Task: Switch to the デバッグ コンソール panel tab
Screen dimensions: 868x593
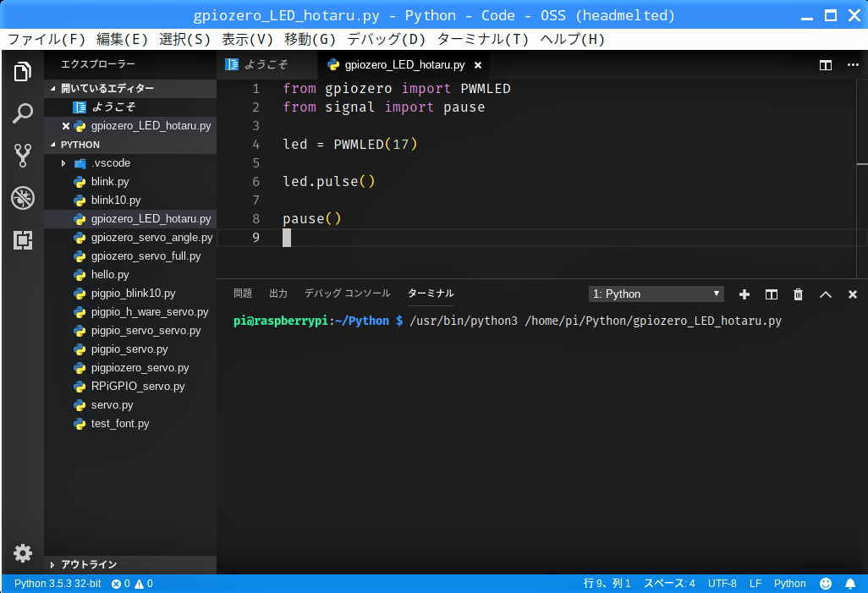Action: coord(347,294)
